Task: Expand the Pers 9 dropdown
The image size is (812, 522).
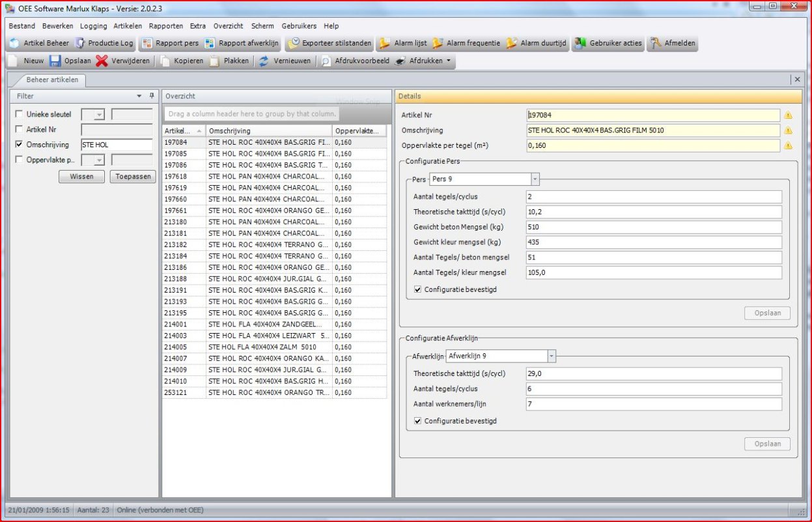Action: [535, 179]
